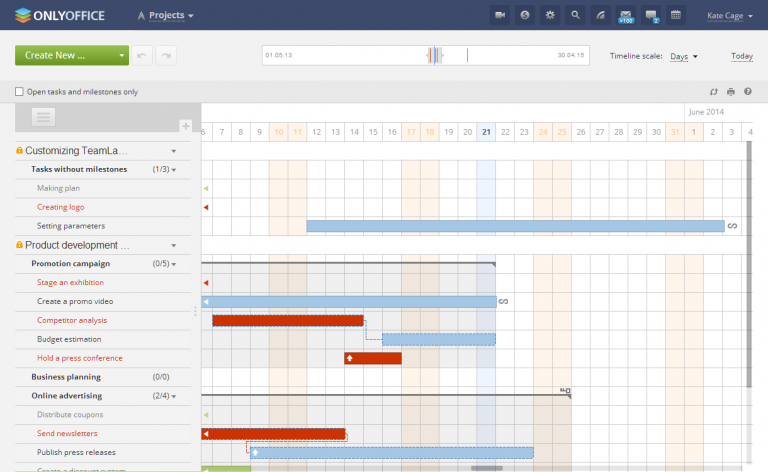Open Timeline scale Days dropdown
This screenshot has width=768, height=472.
pos(684,56)
